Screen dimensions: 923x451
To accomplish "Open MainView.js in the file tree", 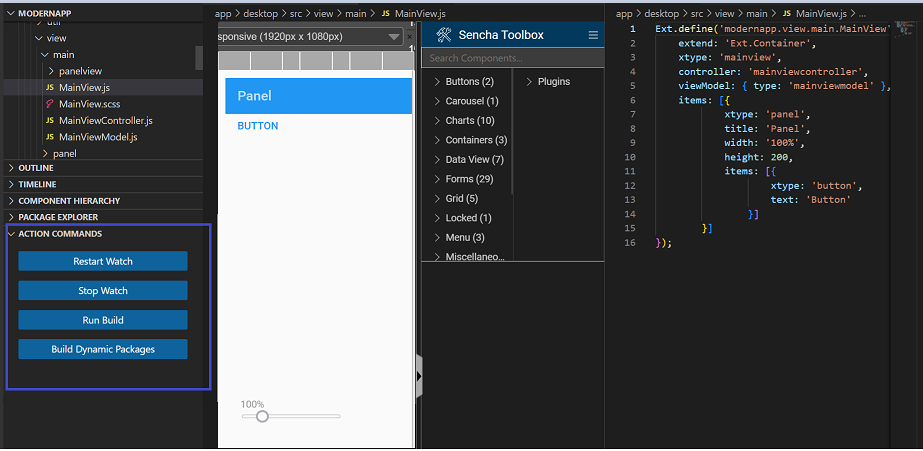I will point(84,88).
